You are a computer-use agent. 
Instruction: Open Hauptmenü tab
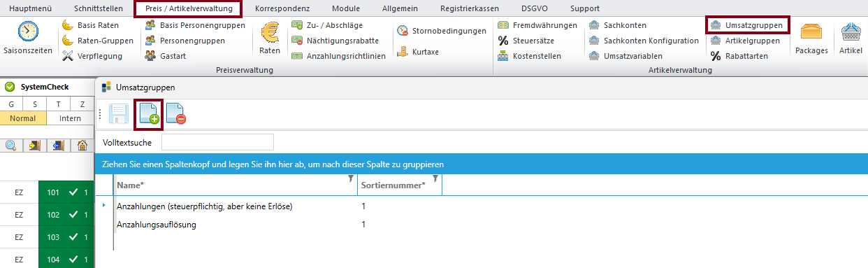(x=30, y=8)
